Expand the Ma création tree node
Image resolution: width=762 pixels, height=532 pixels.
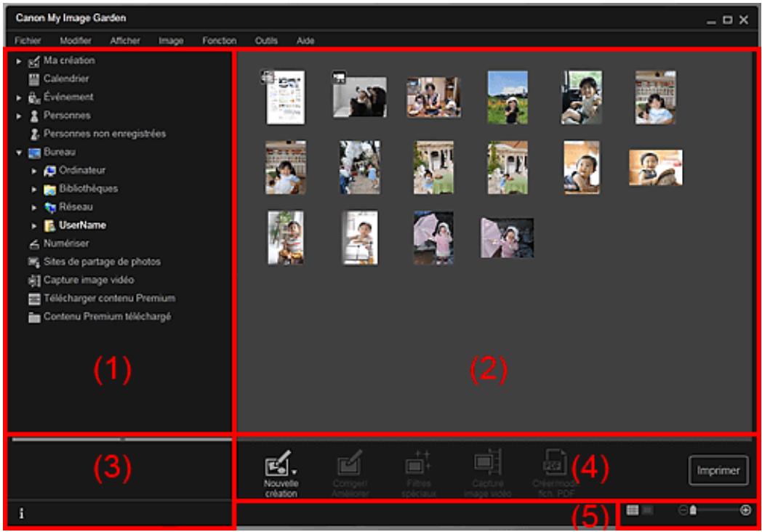coord(18,62)
